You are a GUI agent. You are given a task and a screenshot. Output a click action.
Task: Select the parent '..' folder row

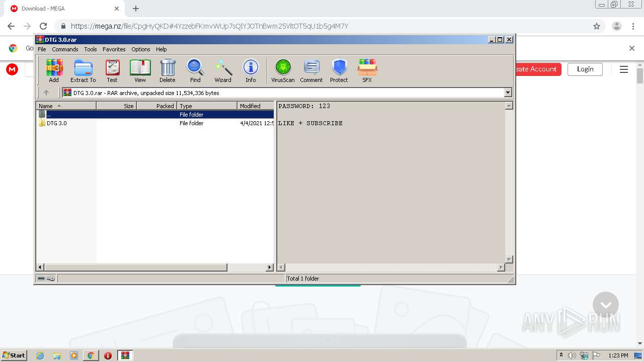click(x=155, y=115)
